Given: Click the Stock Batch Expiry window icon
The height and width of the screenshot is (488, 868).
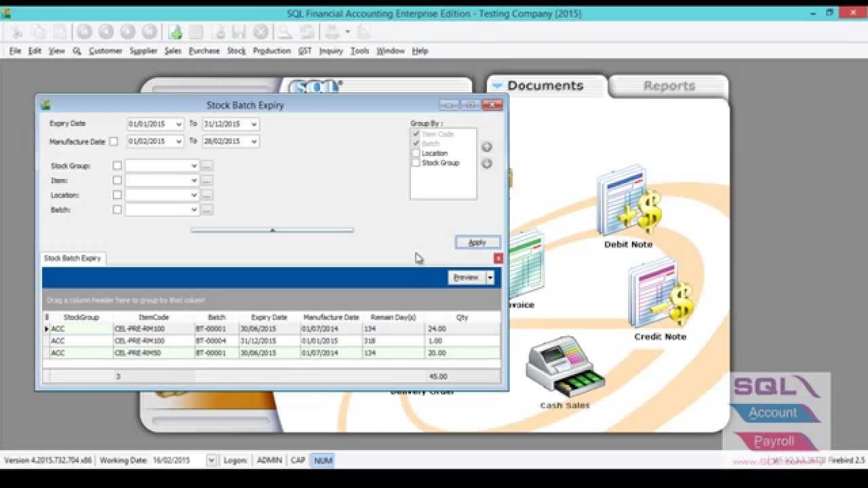Looking at the screenshot, I should [x=45, y=105].
